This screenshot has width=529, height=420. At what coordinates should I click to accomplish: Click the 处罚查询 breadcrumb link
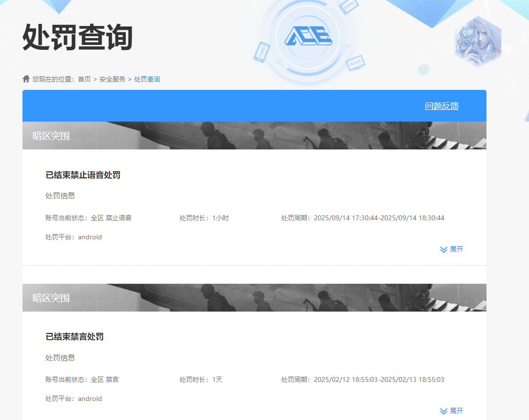(x=147, y=79)
